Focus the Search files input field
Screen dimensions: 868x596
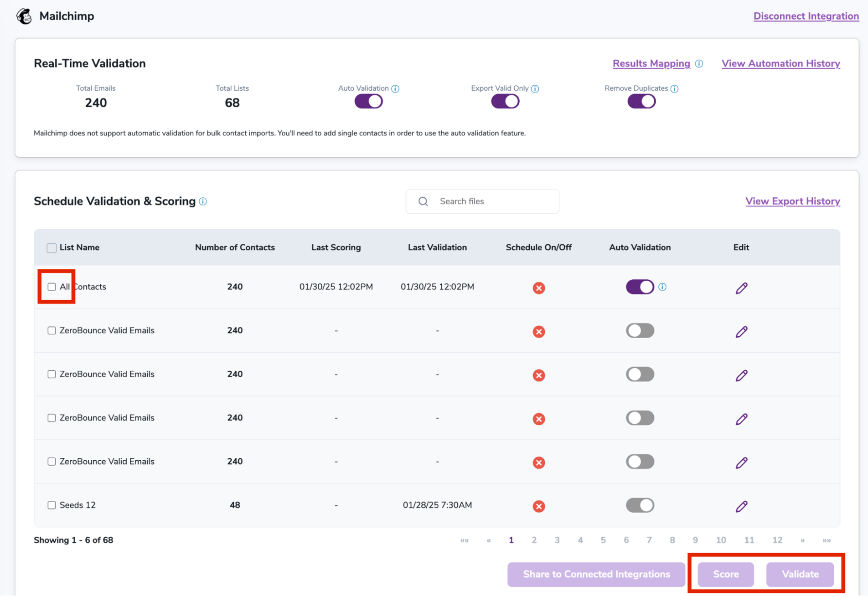pyautogui.click(x=482, y=201)
